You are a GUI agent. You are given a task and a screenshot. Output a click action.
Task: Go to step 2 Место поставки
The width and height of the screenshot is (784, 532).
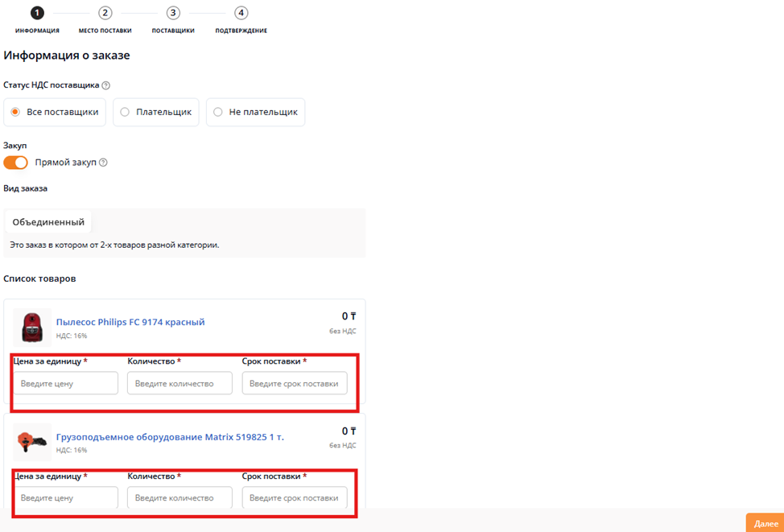[x=105, y=13]
